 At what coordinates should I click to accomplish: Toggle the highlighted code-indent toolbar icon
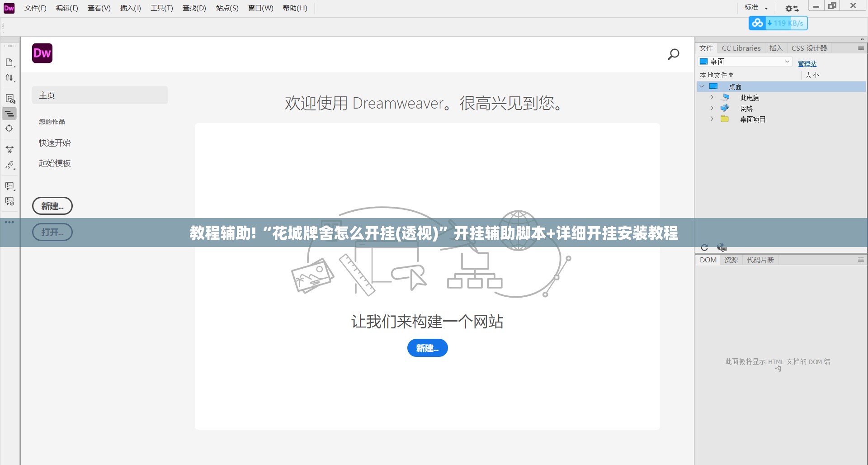click(9, 114)
